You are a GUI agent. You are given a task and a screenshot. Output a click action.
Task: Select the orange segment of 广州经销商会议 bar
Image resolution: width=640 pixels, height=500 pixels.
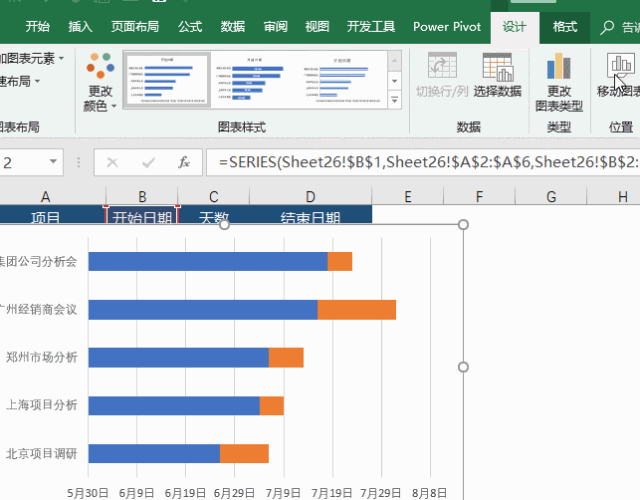coord(356,309)
